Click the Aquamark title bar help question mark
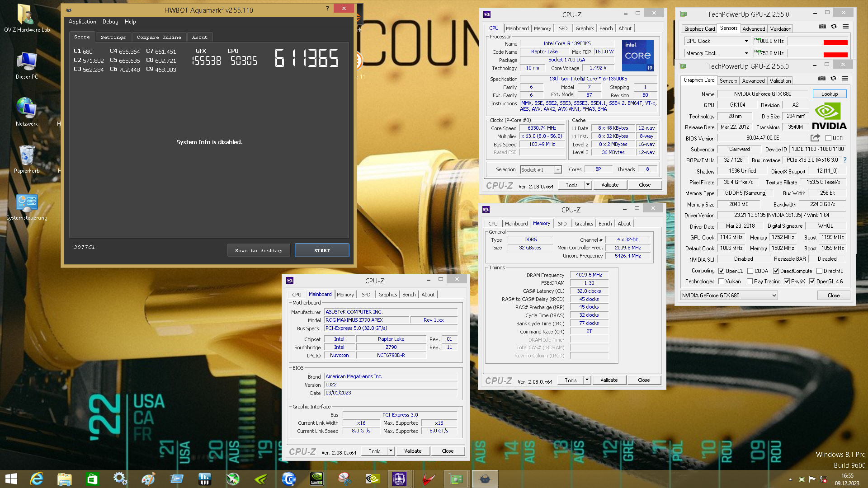 point(327,9)
